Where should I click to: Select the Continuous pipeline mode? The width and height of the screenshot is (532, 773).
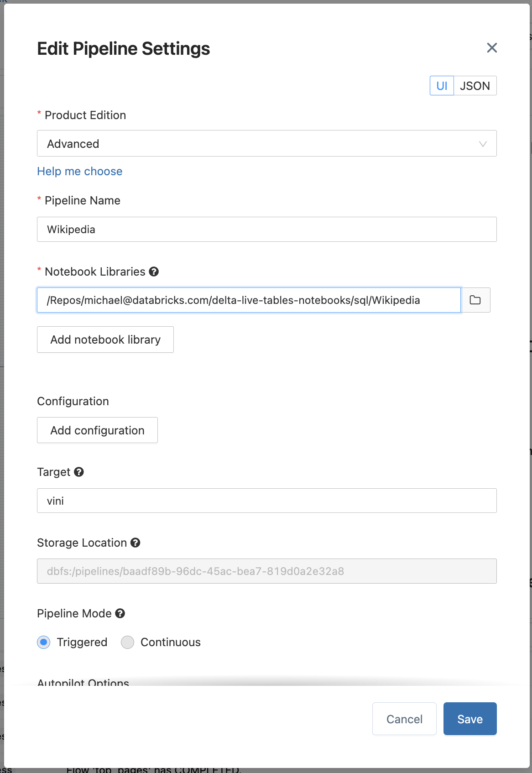click(x=128, y=642)
